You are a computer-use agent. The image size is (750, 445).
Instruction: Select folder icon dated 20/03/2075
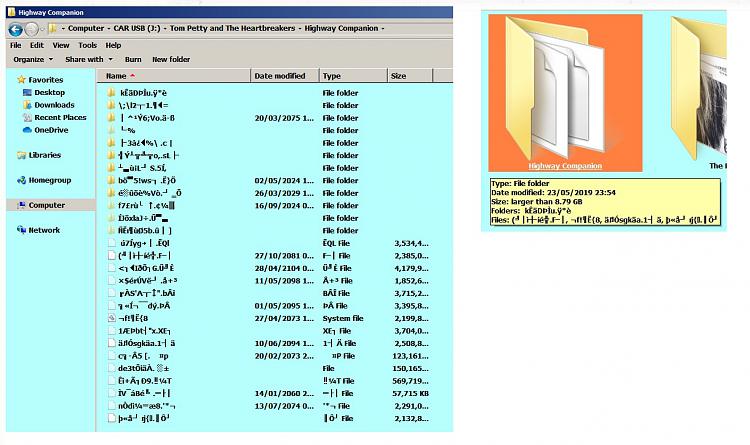pos(111,118)
